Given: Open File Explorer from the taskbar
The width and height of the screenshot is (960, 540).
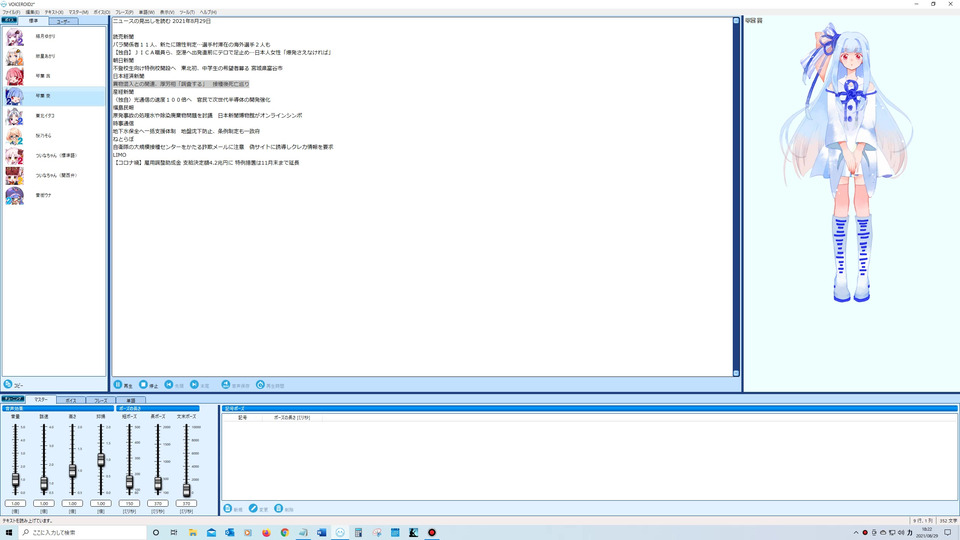Looking at the screenshot, I should 192,533.
